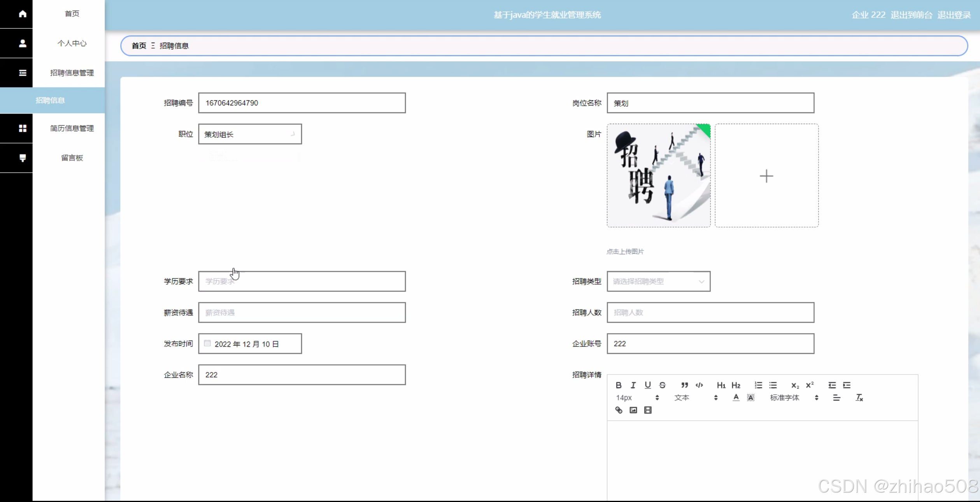The width and height of the screenshot is (980, 502).
Task: Click the home icon in sidebar
Action: (x=23, y=14)
